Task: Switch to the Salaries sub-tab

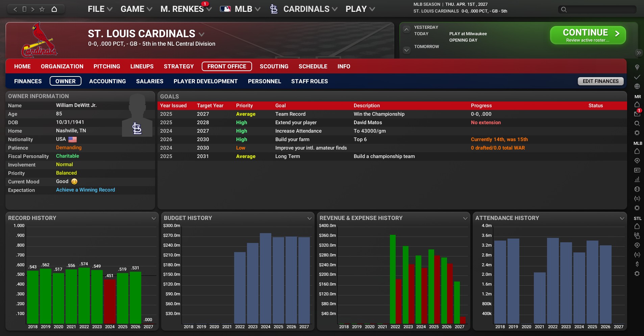Action: [x=149, y=81]
